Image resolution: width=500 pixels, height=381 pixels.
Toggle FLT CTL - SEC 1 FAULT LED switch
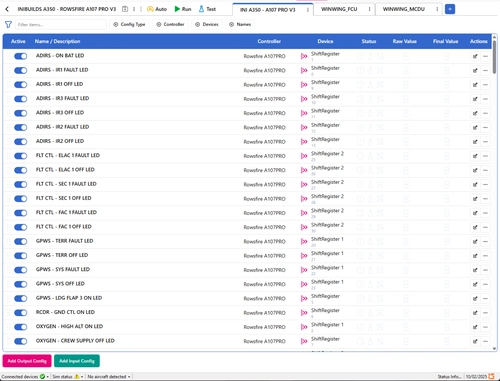pyautogui.click(x=20, y=185)
